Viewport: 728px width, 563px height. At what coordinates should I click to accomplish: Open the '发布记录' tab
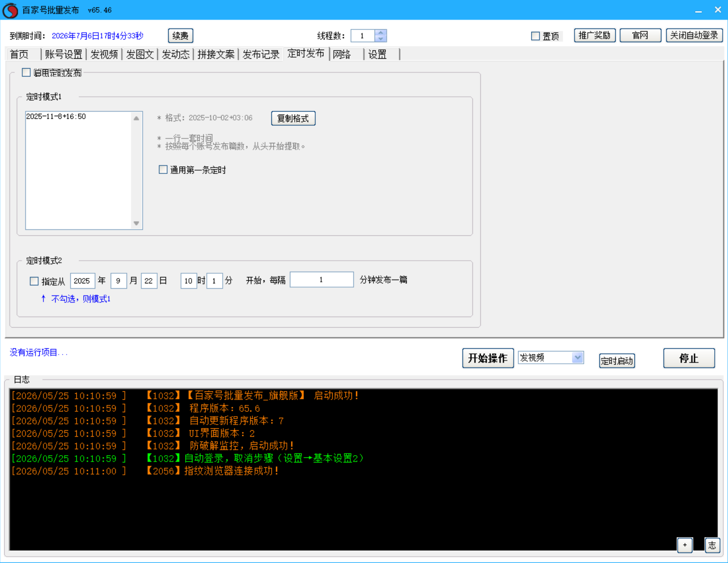coord(261,54)
